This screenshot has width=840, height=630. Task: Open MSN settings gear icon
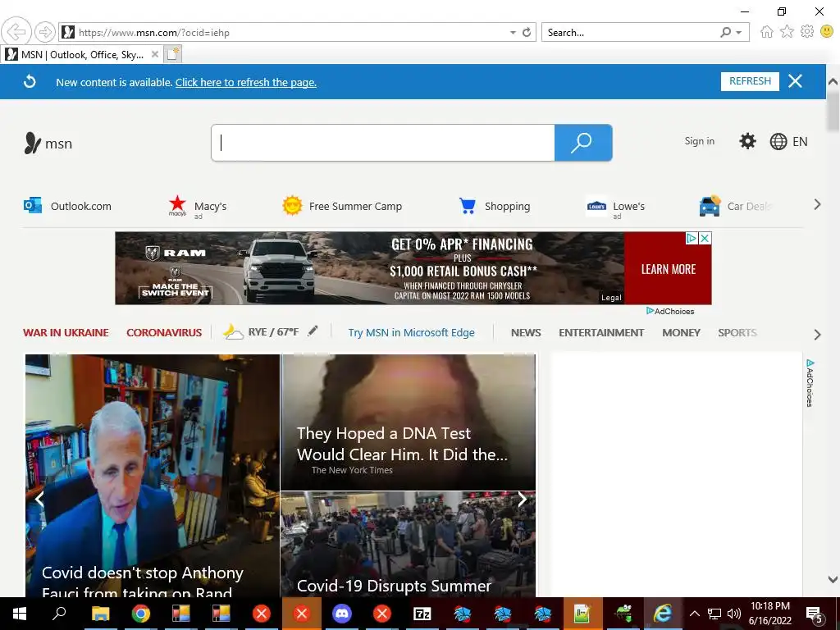point(747,141)
